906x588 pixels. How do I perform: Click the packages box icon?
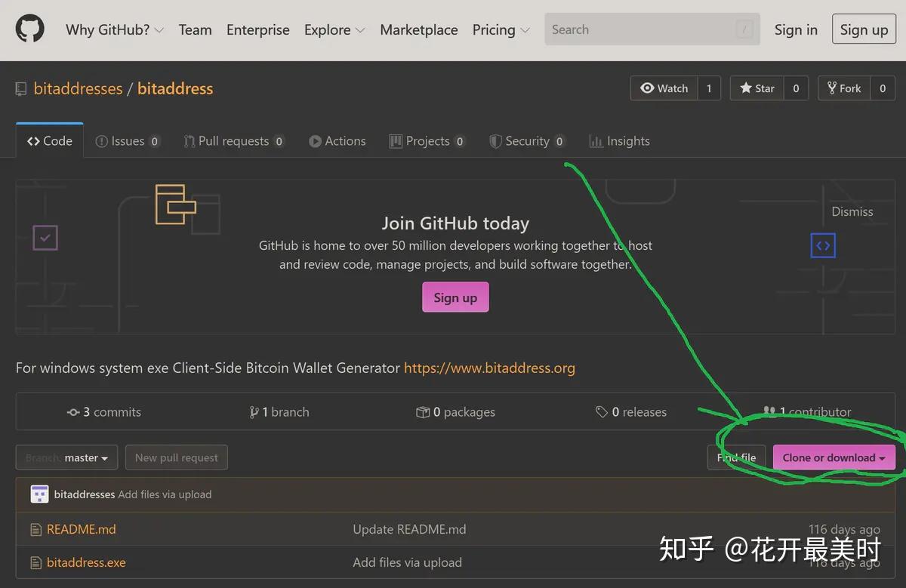point(423,412)
